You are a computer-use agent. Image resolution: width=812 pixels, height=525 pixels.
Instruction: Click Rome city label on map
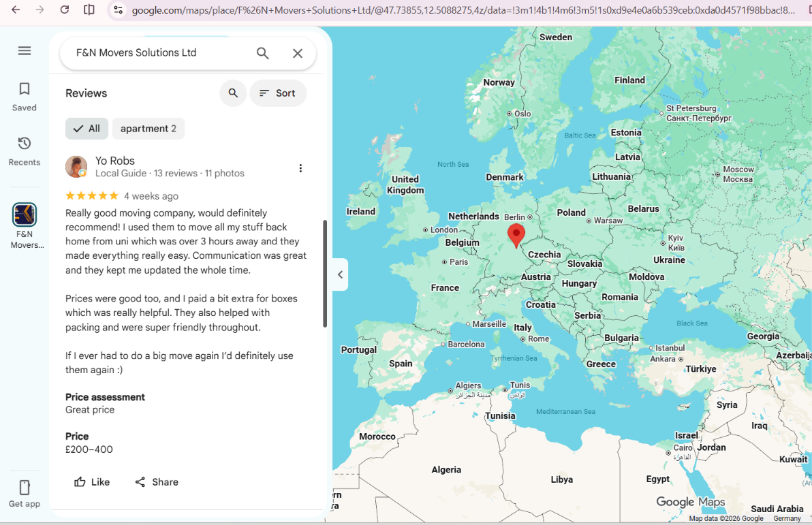coord(539,338)
